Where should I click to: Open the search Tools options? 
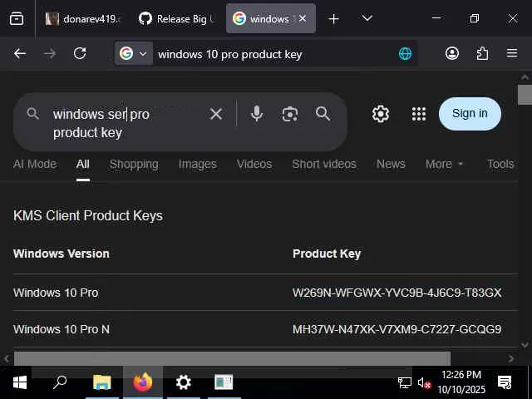tap(500, 164)
